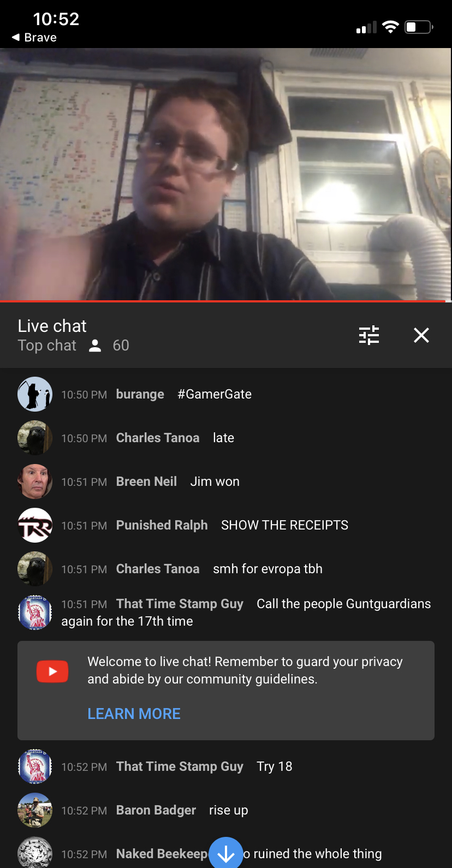Tap the viewer count person icon
This screenshot has width=452, height=868.
tap(95, 346)
